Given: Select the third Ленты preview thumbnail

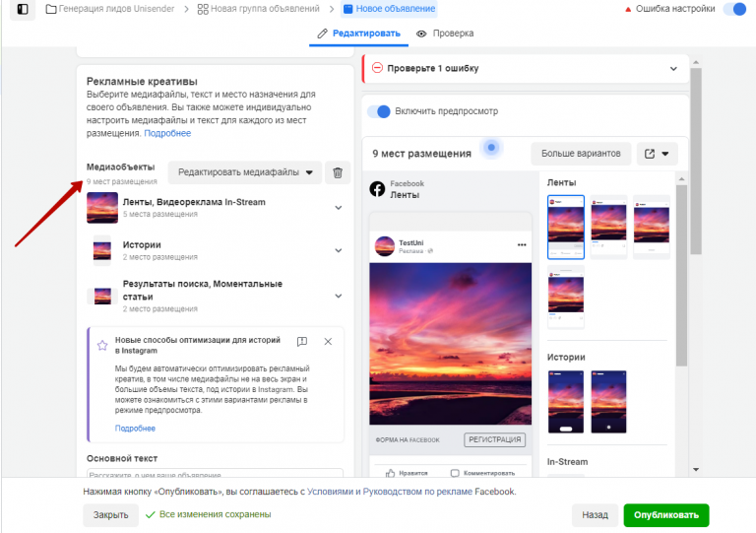Looking at the screenshot, I should [x=652, y=227].
